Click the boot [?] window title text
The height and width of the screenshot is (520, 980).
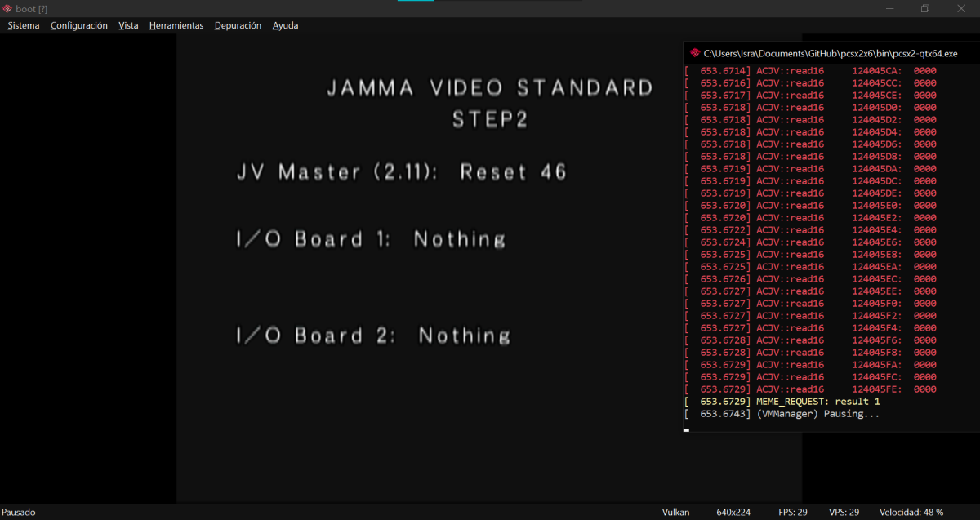coord(32,8)
